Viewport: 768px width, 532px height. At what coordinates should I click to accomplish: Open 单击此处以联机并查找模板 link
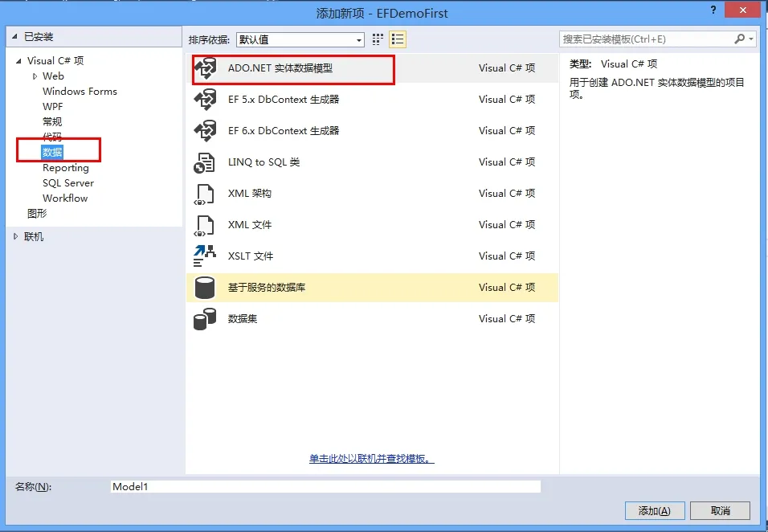372,459
